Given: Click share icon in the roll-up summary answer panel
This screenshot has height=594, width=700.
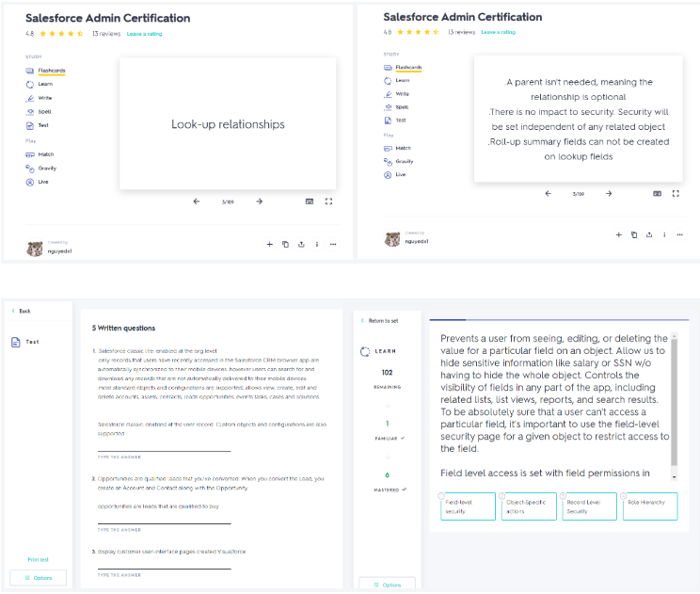Looking at the screenshot, I should tap(649, 234).
